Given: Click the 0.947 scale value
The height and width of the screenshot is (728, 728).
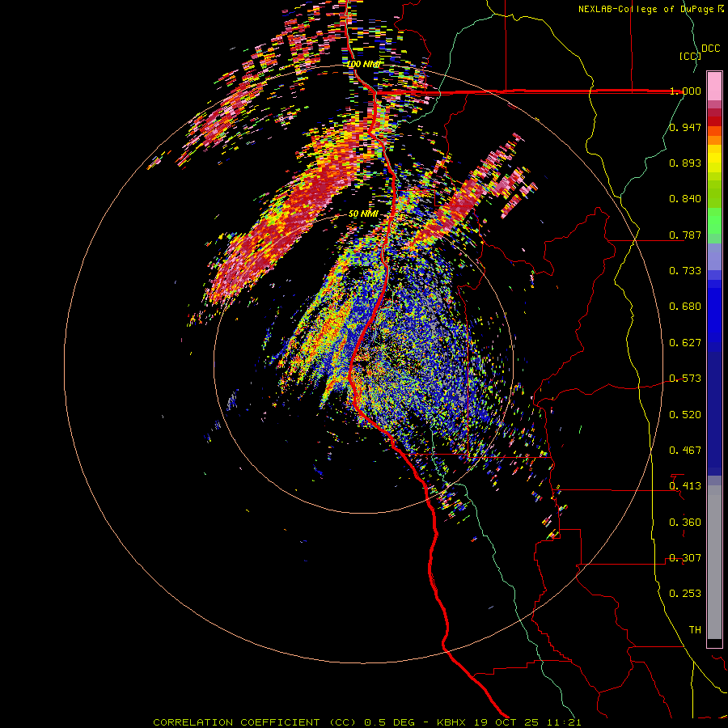Looking at the screenshot, I should point(685,127).
